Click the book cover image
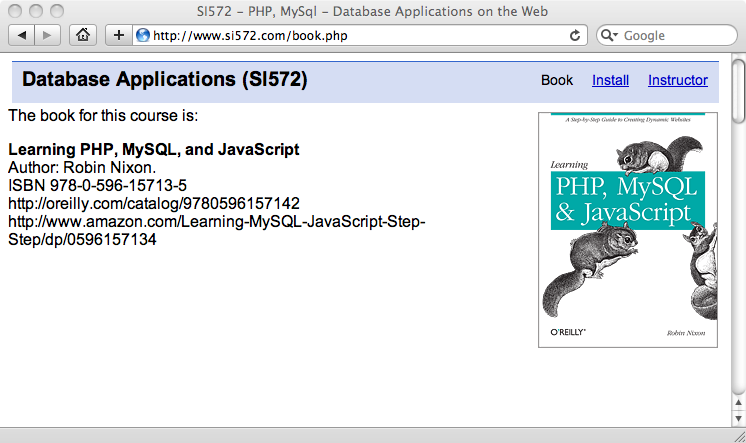 pyautogui.click(x=628, y=230)
